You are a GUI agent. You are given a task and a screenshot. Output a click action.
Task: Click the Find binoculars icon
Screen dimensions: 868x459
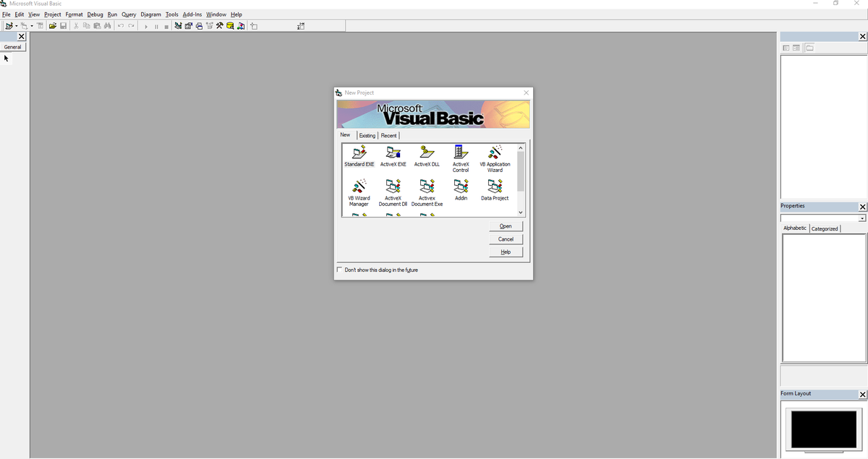pyautogui.click(x=107, y=26)
